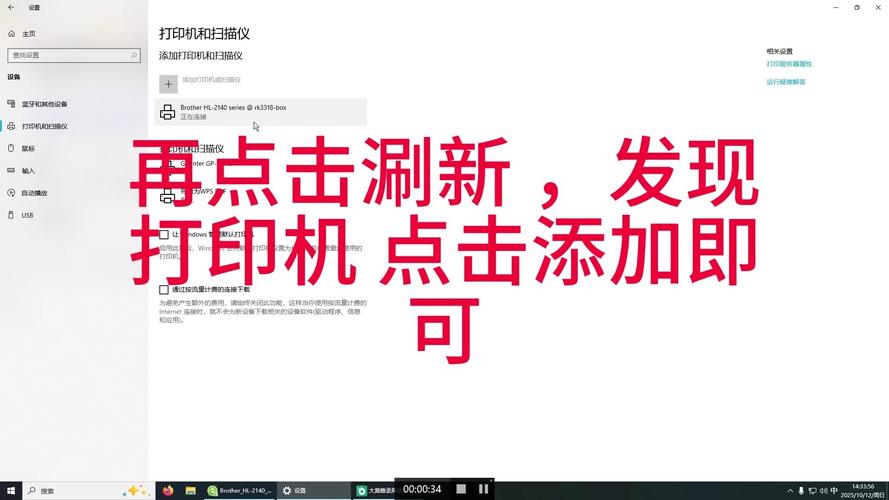The height and width of the screenshot is (500, 889).
Task: Click the microphone tray icon
Action: (x=801, y=490)
